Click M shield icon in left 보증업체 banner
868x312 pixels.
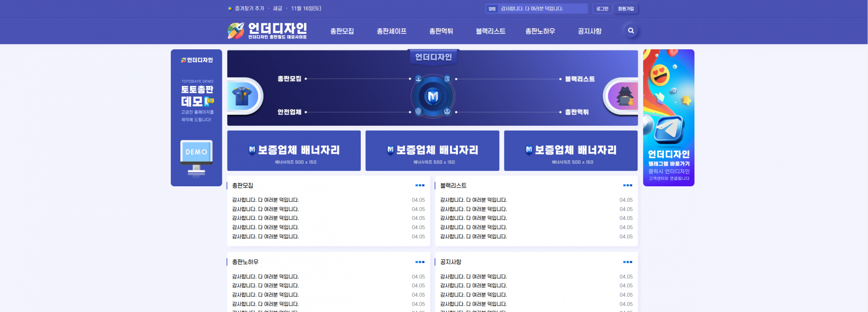click(x=252, y=150)
